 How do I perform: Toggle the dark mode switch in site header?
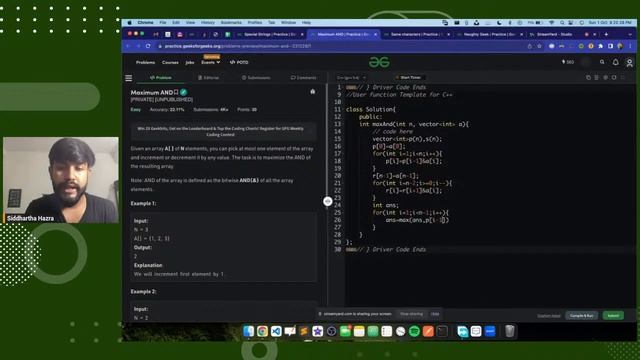tap(586, 62)
